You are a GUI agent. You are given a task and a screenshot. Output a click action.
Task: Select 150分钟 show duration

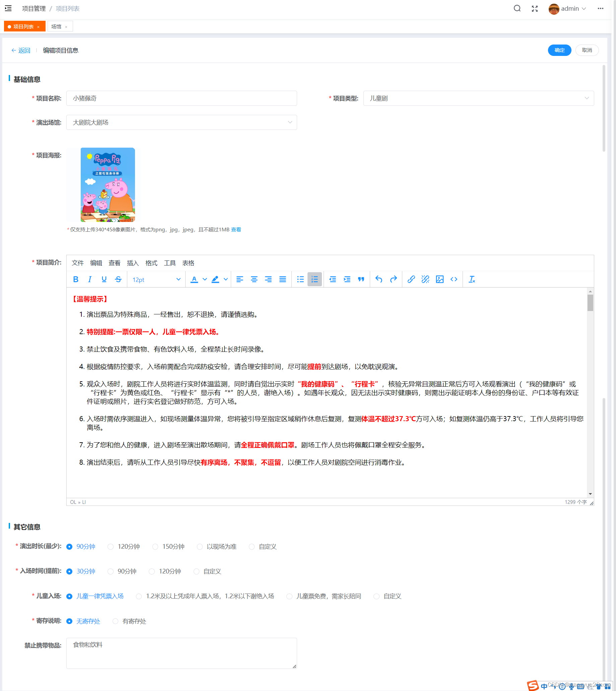point(168,547)
